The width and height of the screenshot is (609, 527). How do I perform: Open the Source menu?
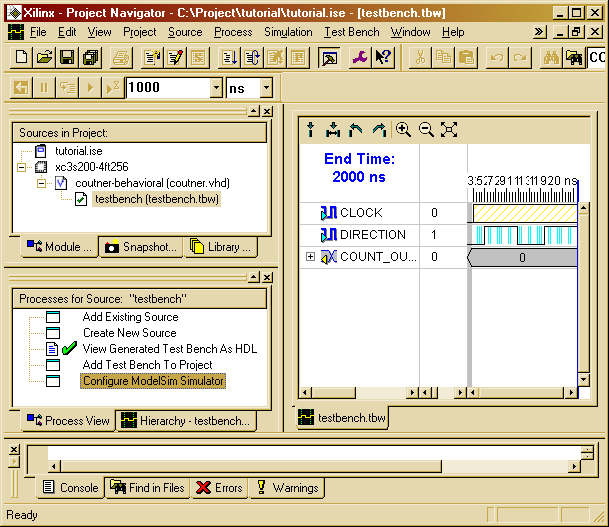click(x=185, y=32)
